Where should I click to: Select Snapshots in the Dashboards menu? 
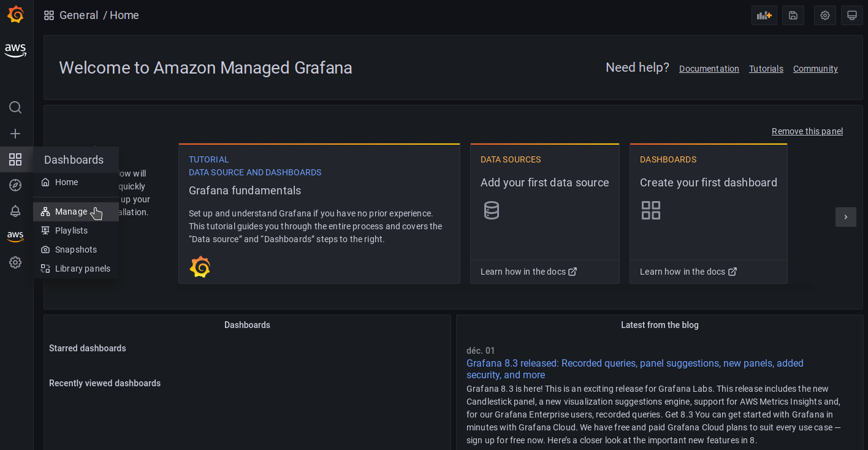click(76, 250)
